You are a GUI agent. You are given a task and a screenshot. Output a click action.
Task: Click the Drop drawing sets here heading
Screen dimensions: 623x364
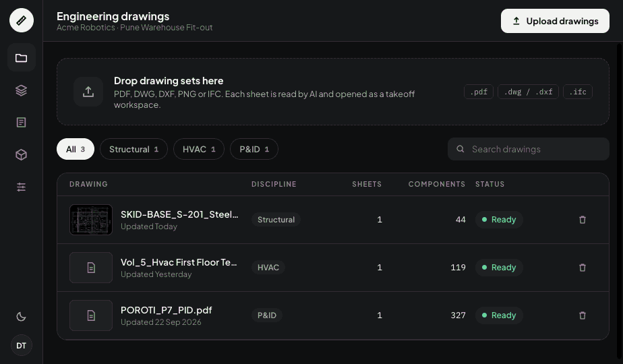(169, 81)
